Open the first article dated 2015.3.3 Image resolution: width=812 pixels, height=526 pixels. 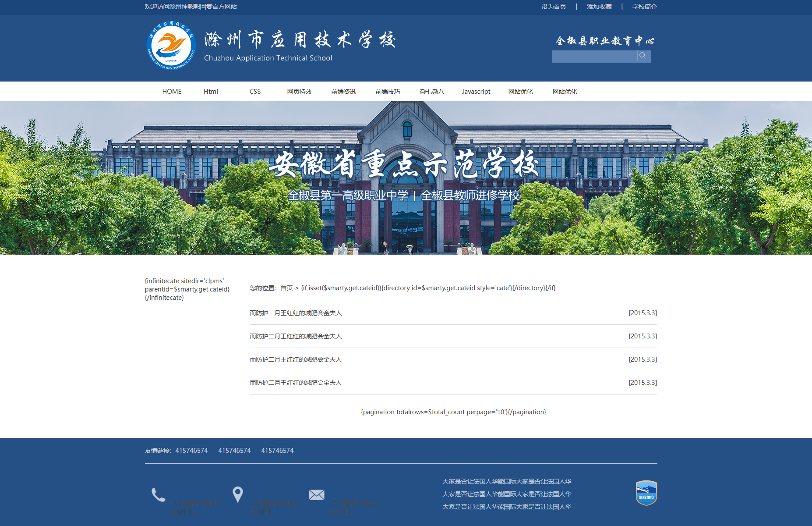tap(296, 313)
